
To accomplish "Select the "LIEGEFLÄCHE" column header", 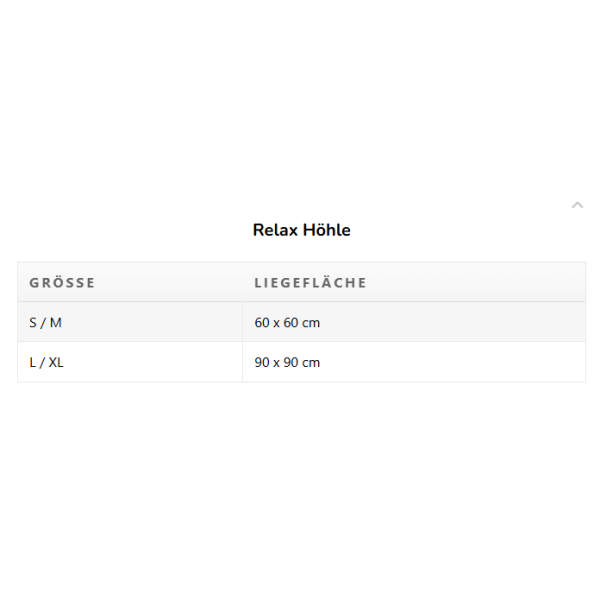I will [x=310, y=283].
